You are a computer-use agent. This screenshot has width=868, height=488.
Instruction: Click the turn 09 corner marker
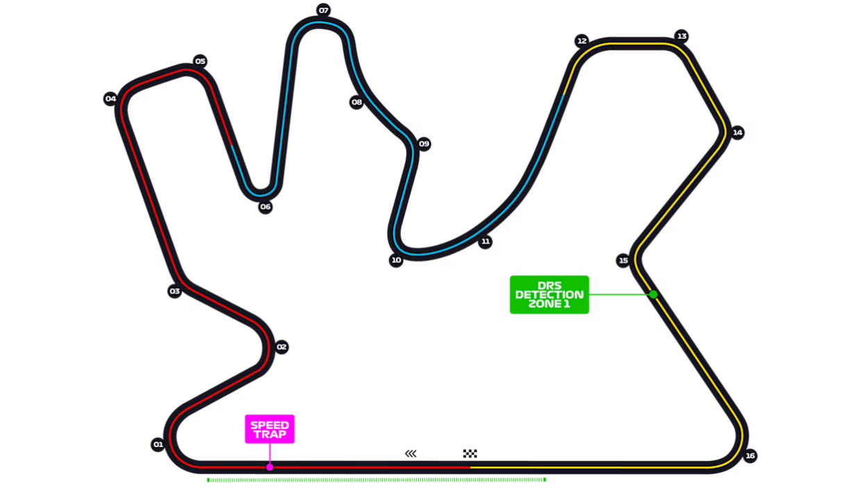pyautogui.click(x=424, y=144)
